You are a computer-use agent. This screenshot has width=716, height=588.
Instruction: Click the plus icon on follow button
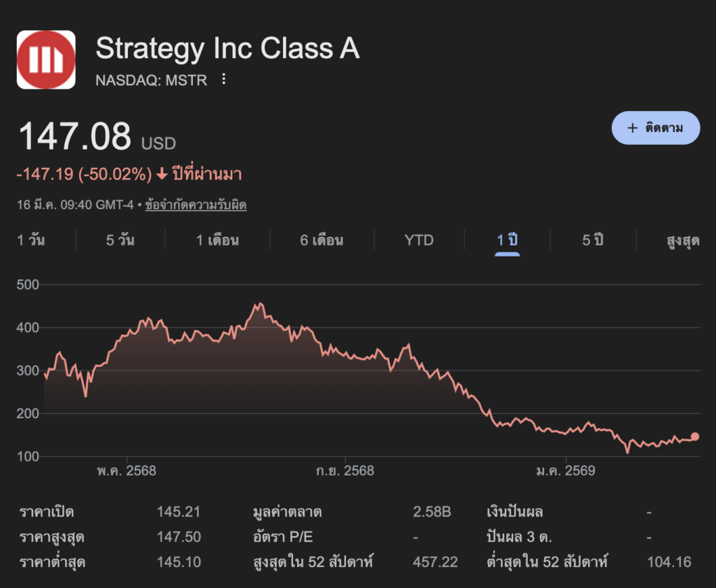coord(632,128)
